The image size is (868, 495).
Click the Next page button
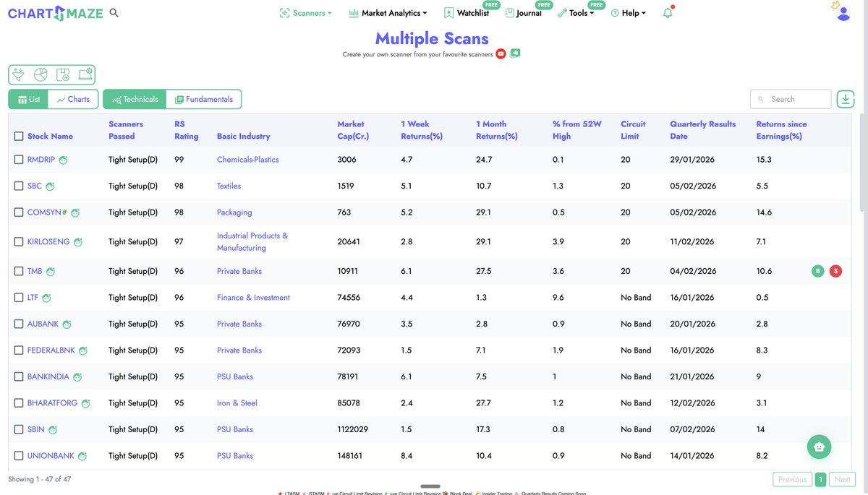click(x=842, y=479)
